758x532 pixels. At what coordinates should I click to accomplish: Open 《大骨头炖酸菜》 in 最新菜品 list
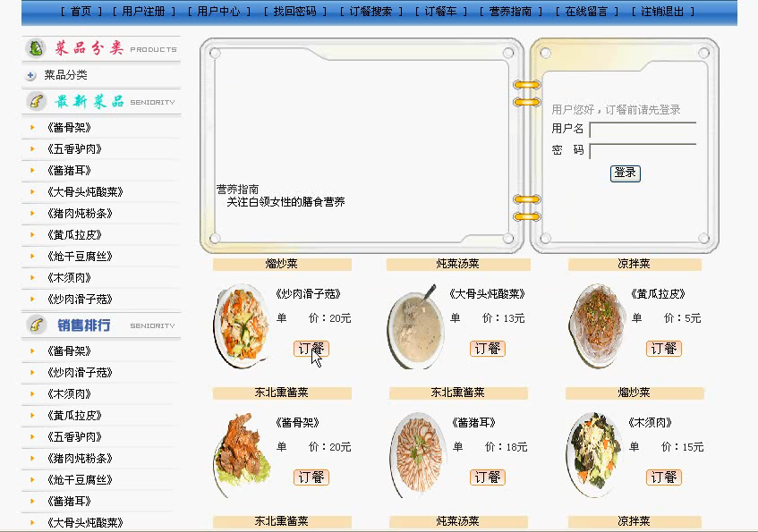click(x=85, y=192)
